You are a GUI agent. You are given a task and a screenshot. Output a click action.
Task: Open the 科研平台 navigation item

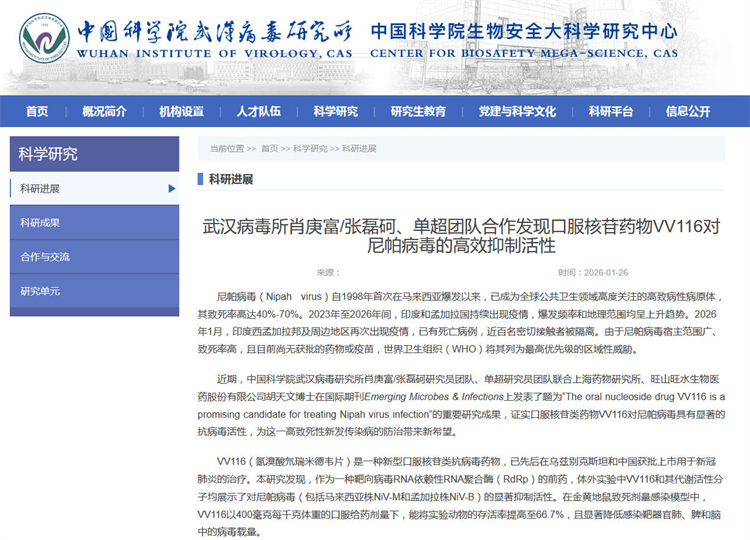tap(610, 111)
